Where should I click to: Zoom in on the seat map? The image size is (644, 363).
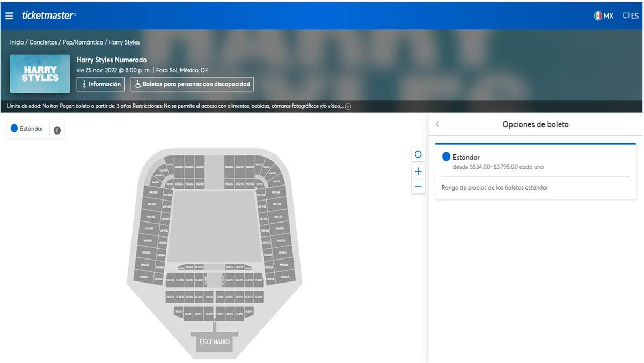[x=418, y=172]
